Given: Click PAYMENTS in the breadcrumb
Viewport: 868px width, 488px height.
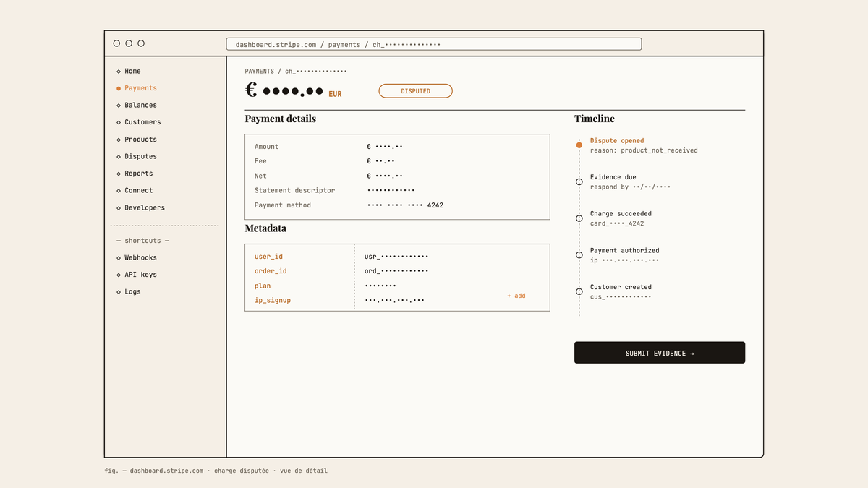Looking at the screenshot, I should (260, 72).
